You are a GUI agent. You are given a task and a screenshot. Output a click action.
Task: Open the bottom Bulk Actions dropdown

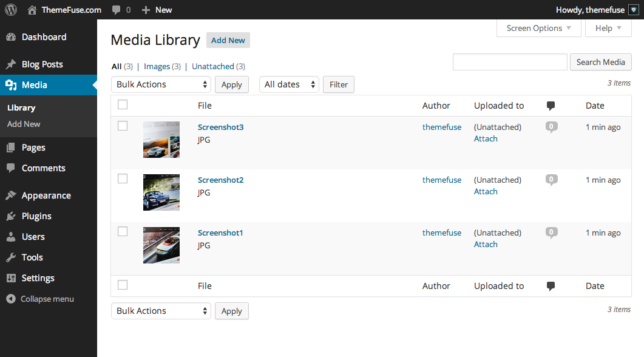(161, 311)
